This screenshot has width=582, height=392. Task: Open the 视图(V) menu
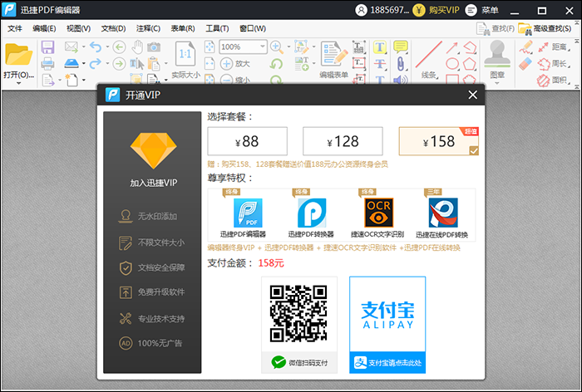[79, 28]
